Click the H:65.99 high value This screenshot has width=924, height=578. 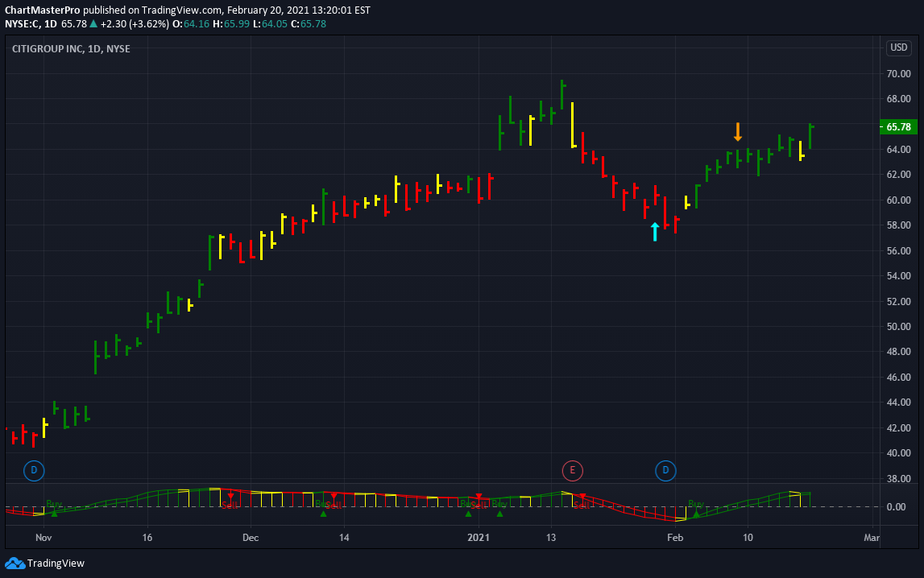coord(231,24)
